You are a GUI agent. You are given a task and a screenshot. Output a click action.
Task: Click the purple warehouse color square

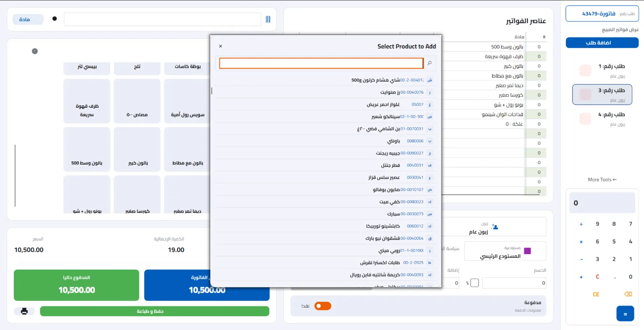(x=527, y=251)
